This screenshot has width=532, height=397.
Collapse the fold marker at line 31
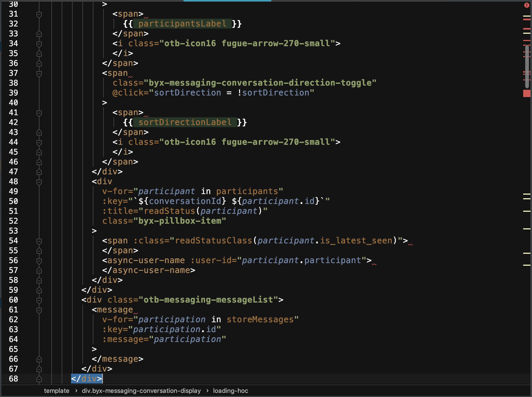39,14
